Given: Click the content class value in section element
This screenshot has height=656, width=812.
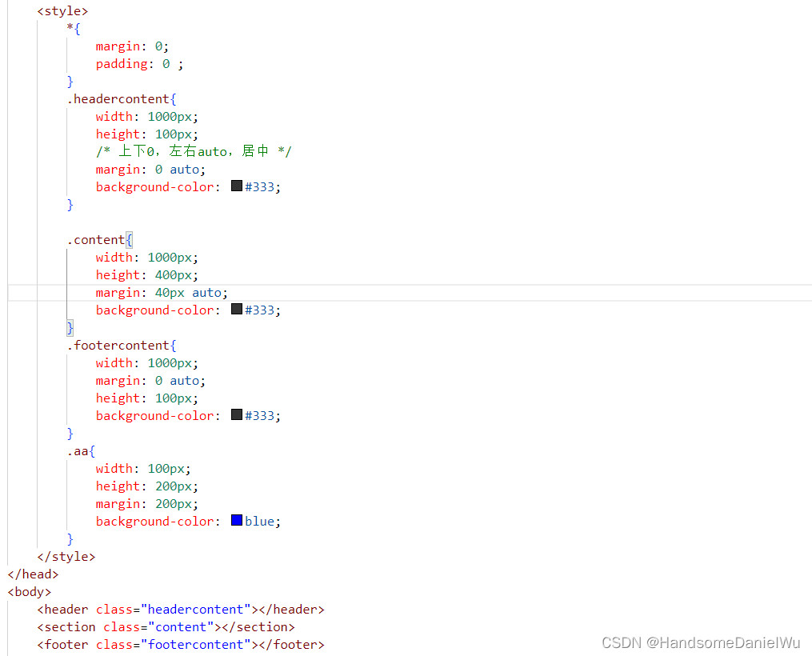Looking at the screenshot, I should [181, 626].
